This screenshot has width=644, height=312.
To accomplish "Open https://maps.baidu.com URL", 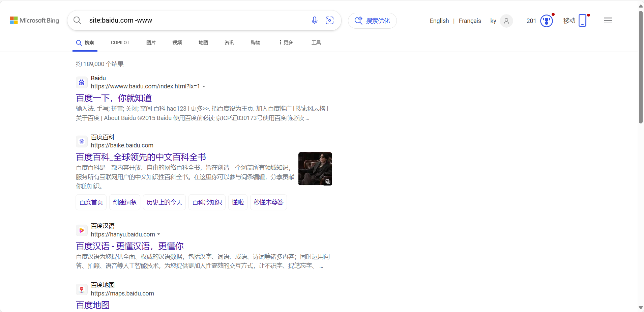I will pos(122,293).
